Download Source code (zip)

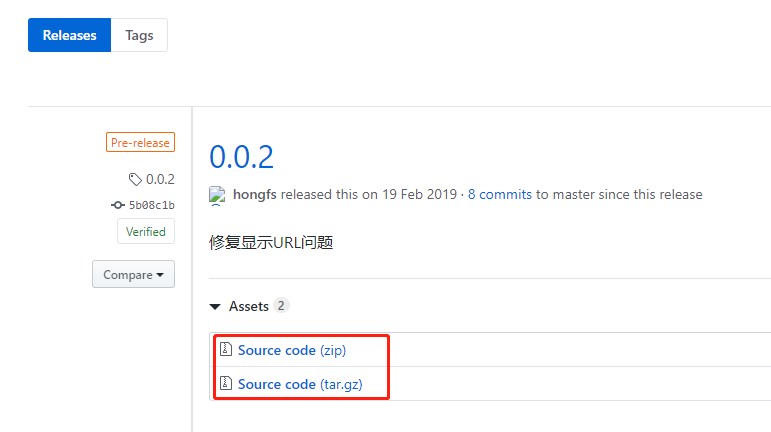[x=292, y=350]
